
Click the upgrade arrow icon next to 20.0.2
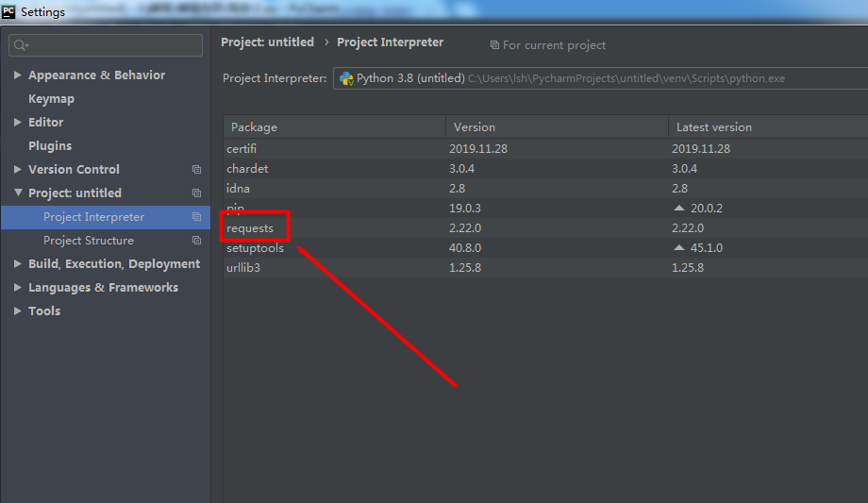[x=678, y=209]
